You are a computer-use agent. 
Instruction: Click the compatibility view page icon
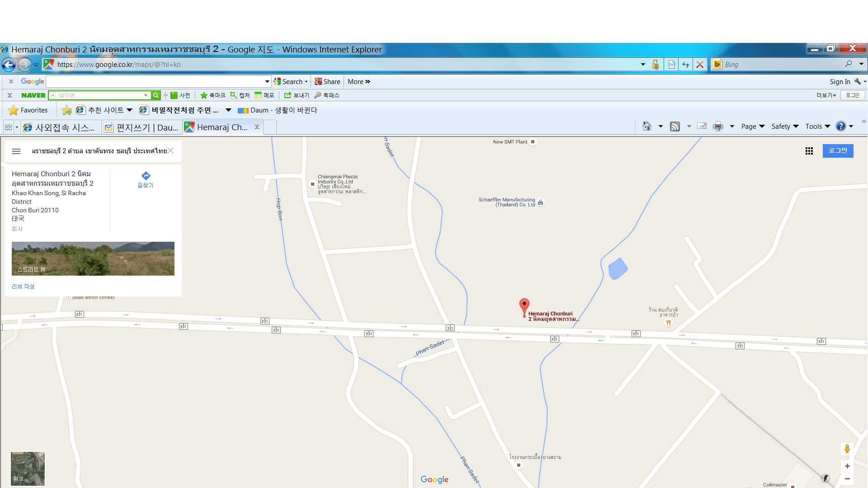[671, 65]
